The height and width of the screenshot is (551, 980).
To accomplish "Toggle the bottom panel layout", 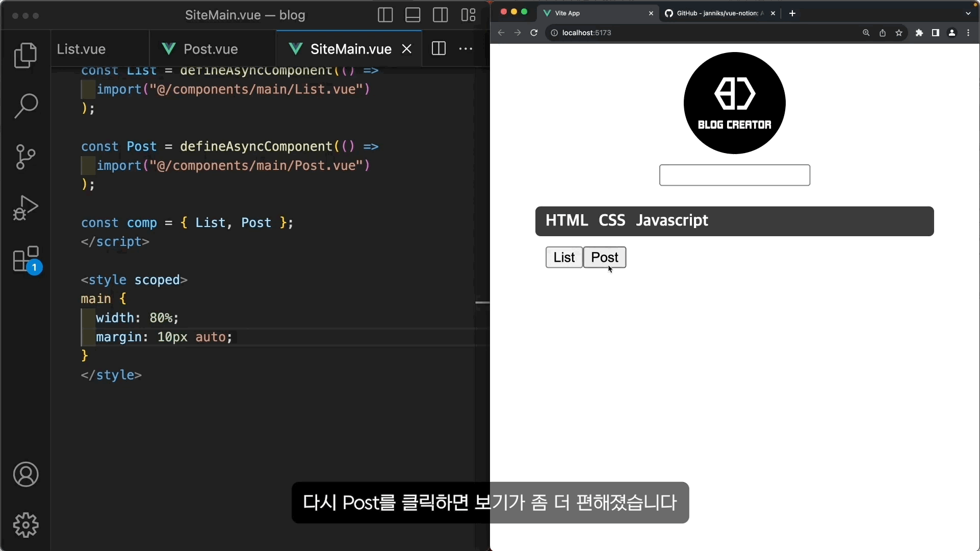I will click(412, 15).
